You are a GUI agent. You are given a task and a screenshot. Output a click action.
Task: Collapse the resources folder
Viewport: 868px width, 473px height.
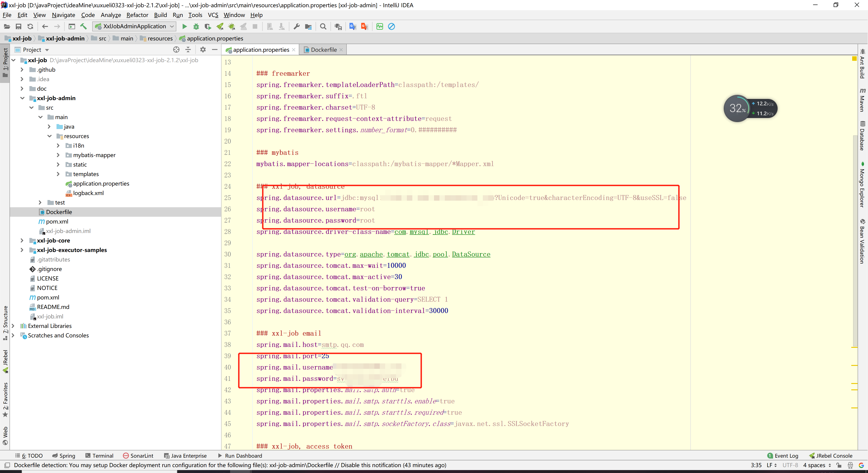tap(50, 136)
